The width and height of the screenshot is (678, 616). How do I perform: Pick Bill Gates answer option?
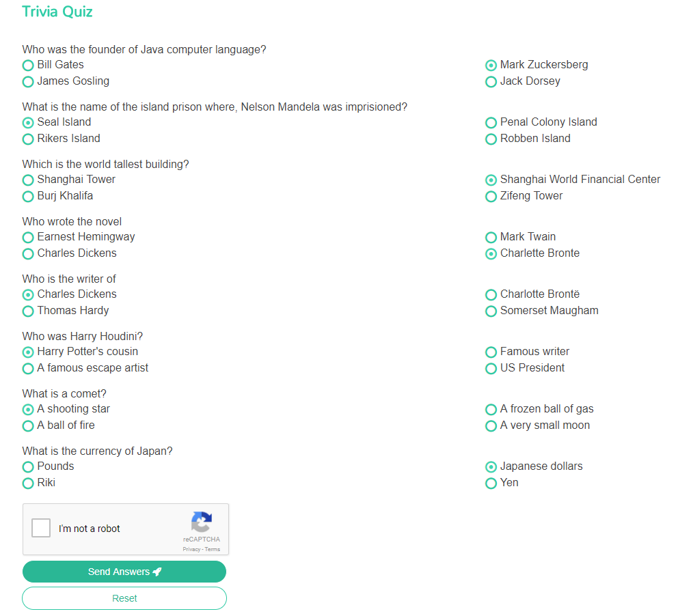(x=28, y=66)
